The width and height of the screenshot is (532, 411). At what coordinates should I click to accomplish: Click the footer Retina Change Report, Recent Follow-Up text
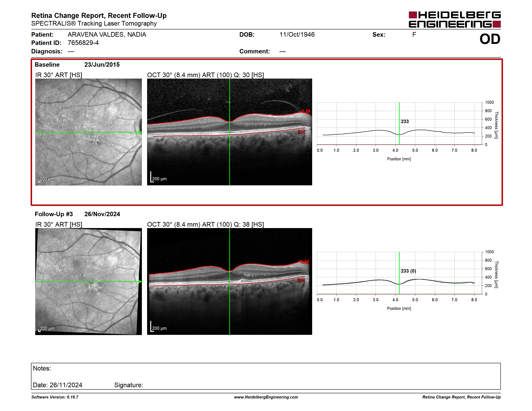(462, 397)
